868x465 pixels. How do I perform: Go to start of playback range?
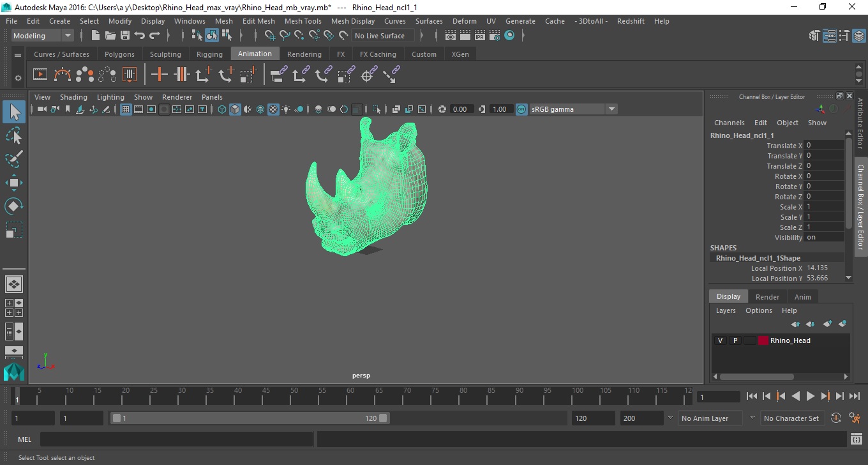[752, 396]
